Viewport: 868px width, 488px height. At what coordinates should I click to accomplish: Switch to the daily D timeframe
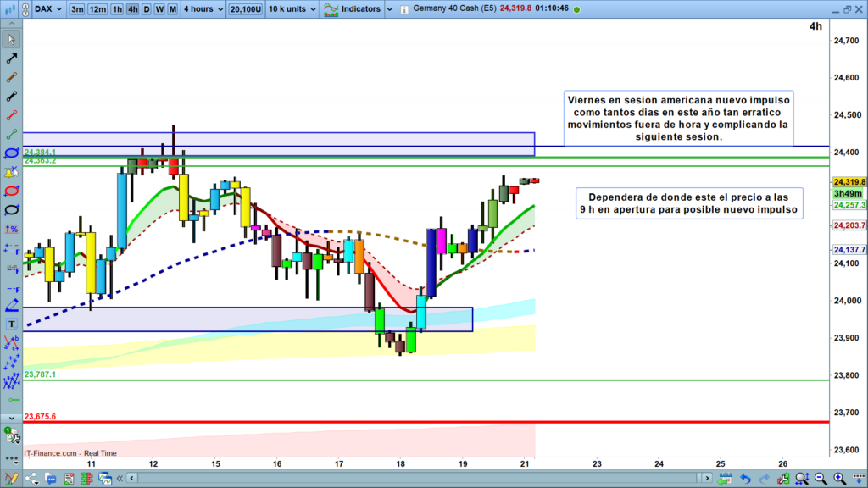click(x=146, y=9)
